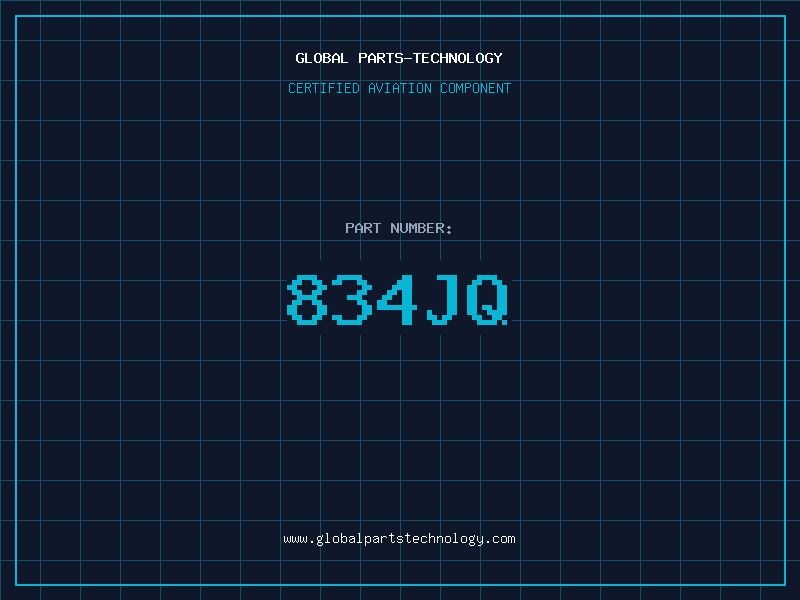Click the letter Q in part number
The image size is (800, 600).
(x=487, y=299)
